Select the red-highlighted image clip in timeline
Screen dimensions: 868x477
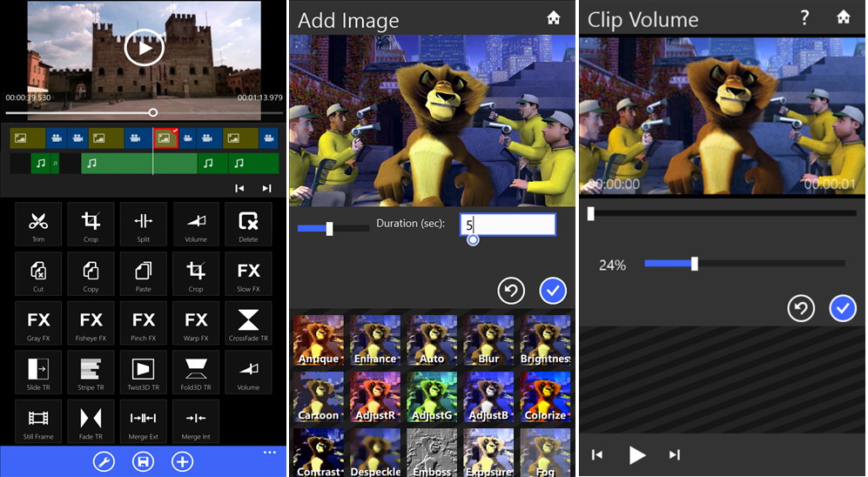click(166, 138)
